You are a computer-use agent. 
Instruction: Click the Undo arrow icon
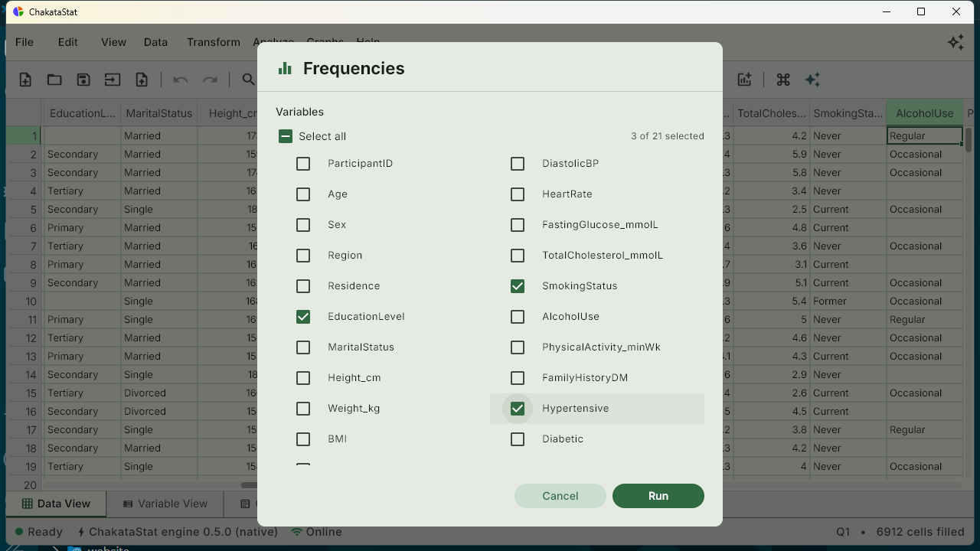click(181, 80)
